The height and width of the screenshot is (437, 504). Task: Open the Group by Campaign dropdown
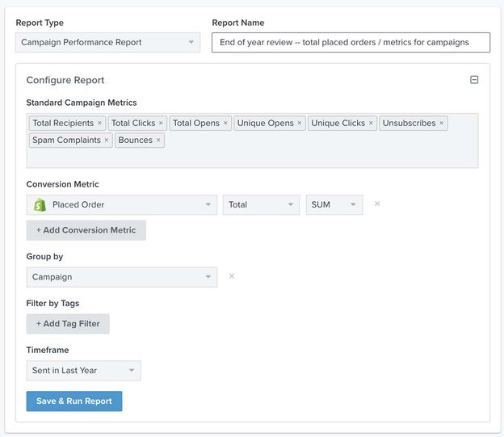pyautogui.click(x=121, y=277)
